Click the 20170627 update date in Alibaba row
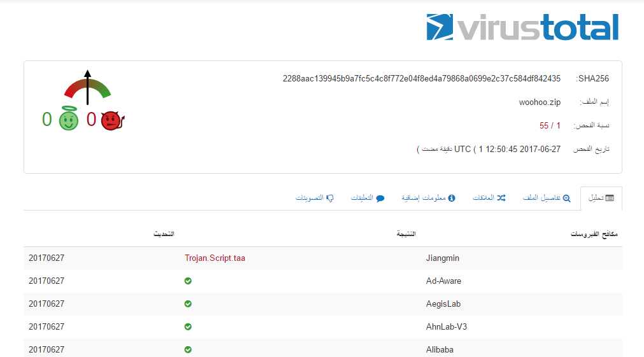The image size is (644, 357). pos(47,350)
